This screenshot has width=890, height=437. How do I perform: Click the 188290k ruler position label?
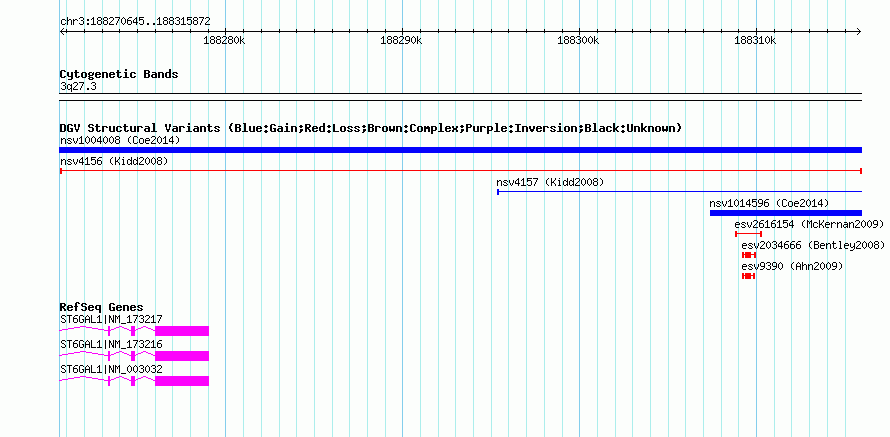pyautogui.click(x=401, y=41)
